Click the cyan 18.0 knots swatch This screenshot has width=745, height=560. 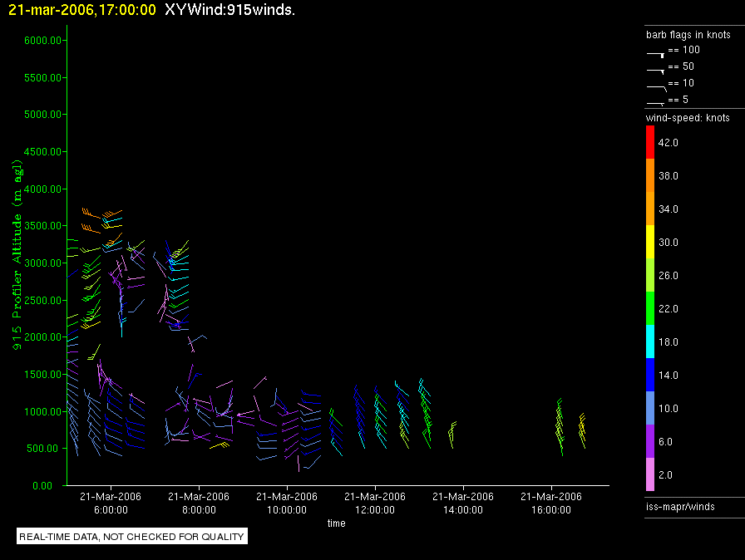point(650,341)
